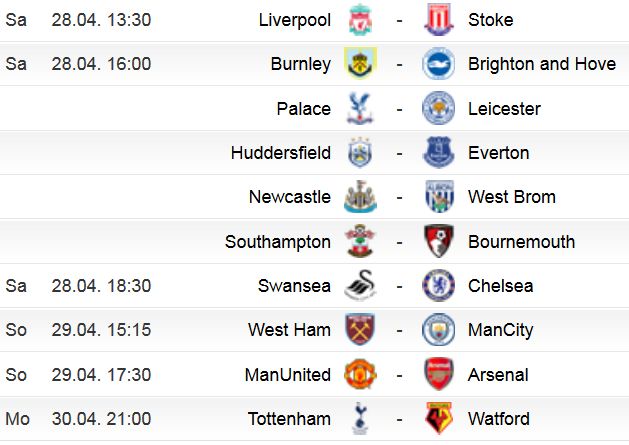Click the Southampton team name

[x=278, y=242]
